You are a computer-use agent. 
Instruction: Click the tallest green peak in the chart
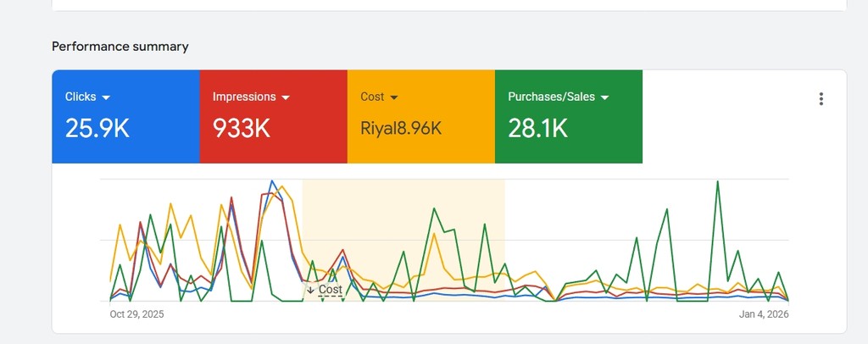[x=718, y=182]
